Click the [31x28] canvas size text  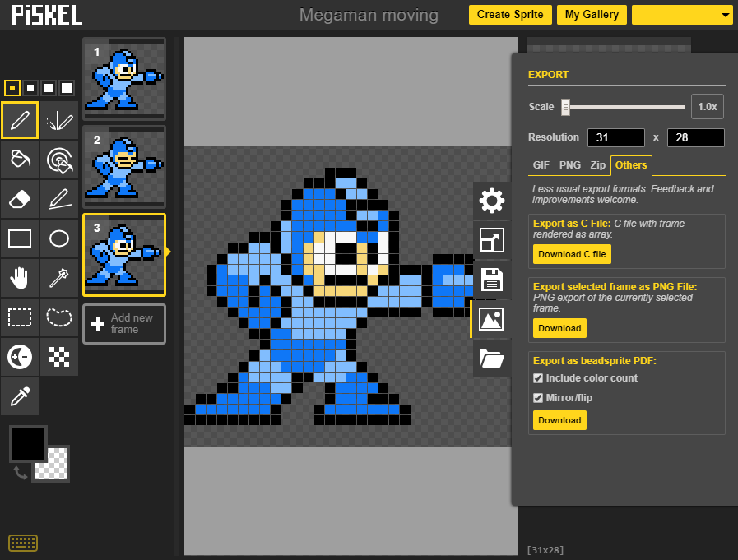pos(545,549)
